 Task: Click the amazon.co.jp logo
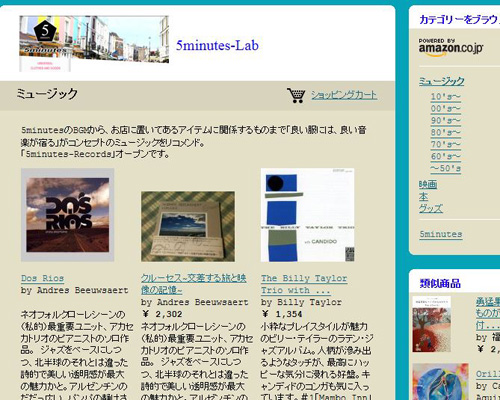tap(451, 47)
